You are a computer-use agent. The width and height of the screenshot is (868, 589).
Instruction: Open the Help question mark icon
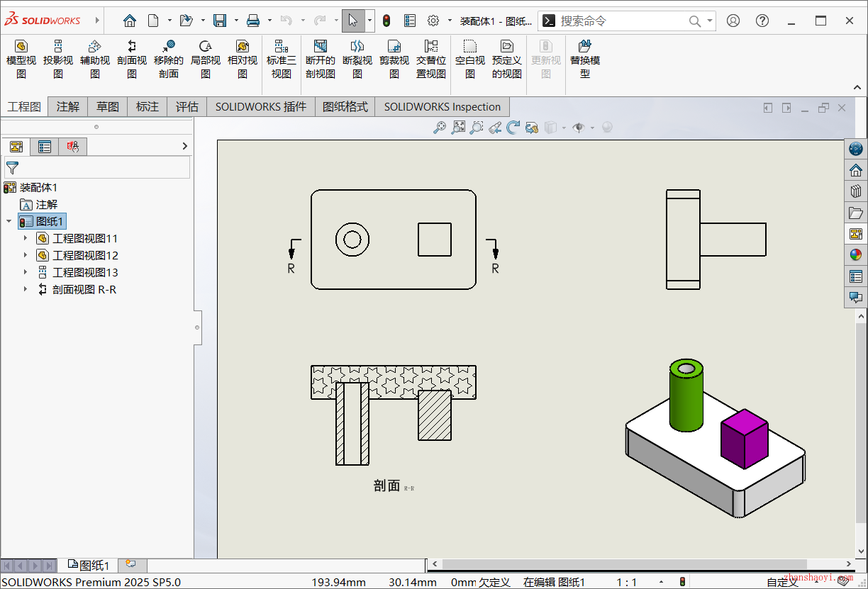(762, 21)
